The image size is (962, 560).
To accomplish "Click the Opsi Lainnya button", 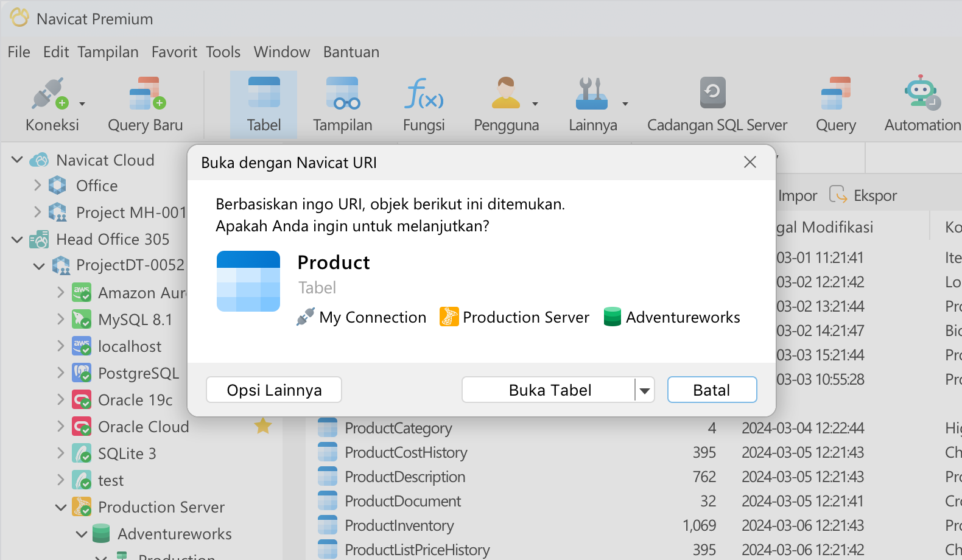I will (x=274, y=390).
